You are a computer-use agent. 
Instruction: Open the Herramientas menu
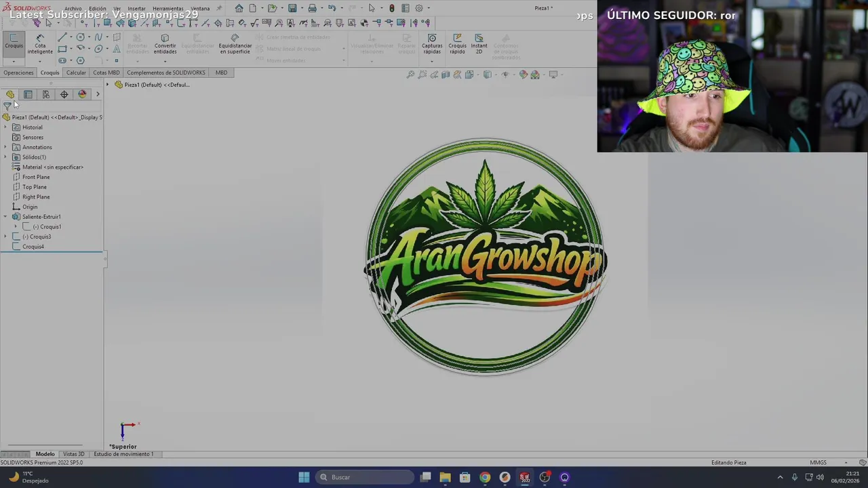167,9
